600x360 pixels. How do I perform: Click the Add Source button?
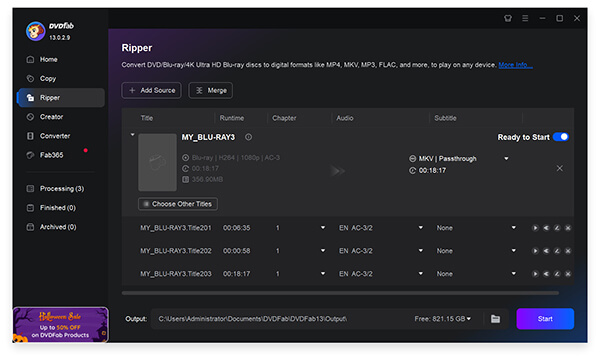152,90
